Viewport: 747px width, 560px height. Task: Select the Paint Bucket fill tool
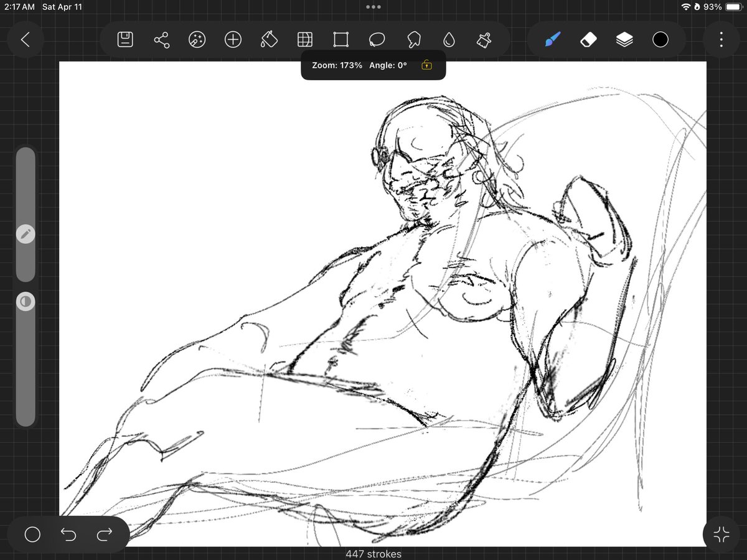pos(268,39)
